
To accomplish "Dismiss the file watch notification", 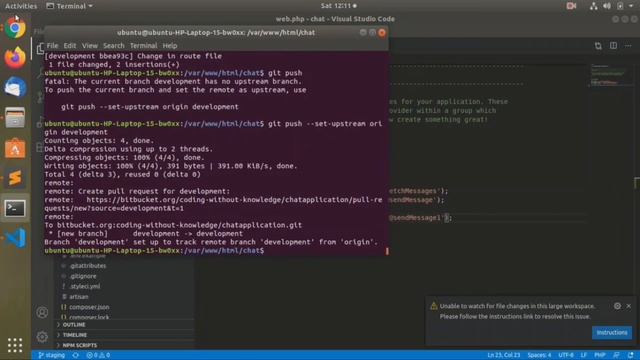I will (x=629, y=306).
